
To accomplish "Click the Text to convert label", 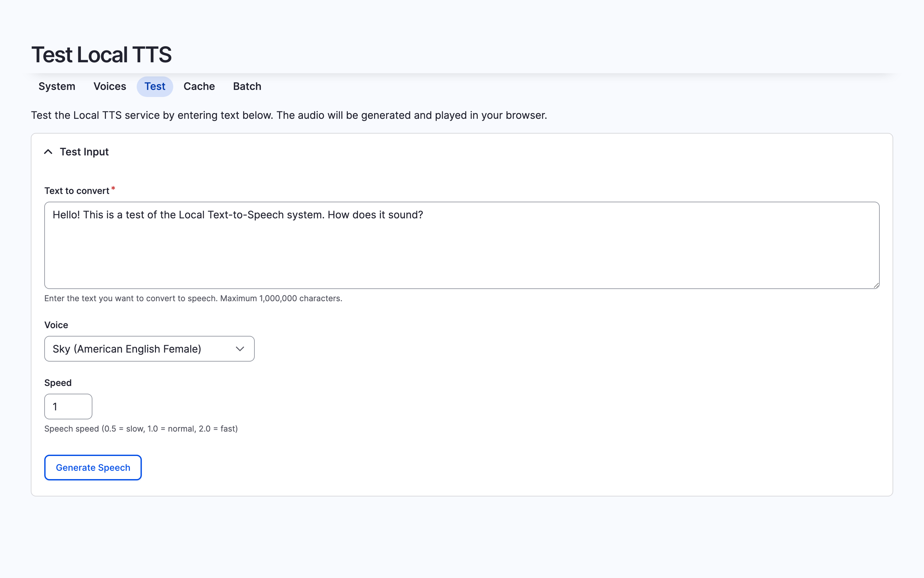I will coord(77,191).
